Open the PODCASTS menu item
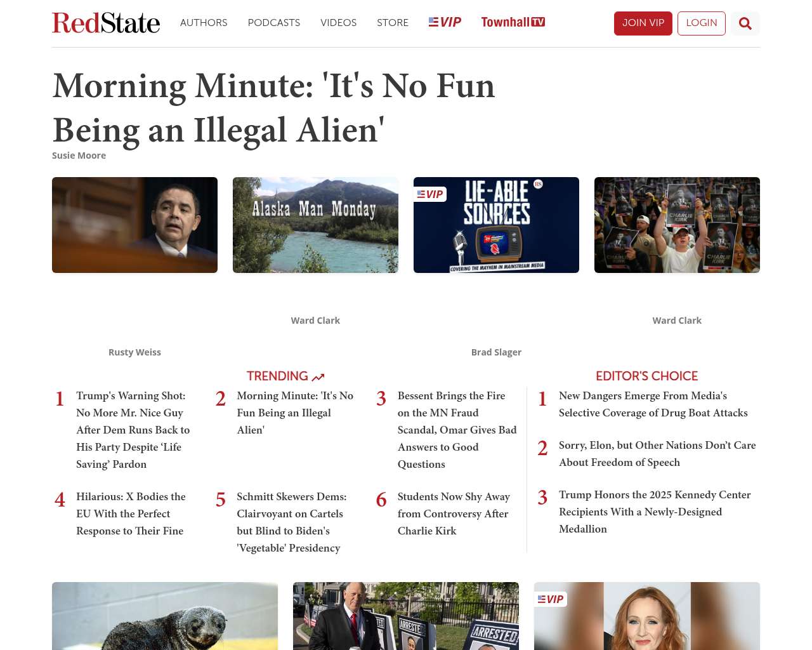 [274, 23]
